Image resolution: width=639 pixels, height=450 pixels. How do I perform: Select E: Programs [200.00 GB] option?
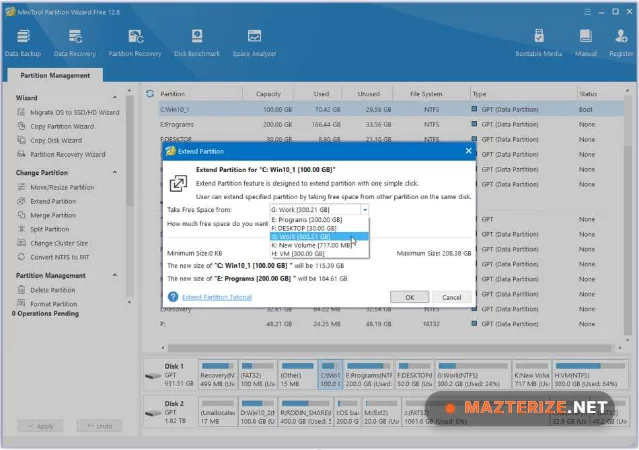point(320,219)
